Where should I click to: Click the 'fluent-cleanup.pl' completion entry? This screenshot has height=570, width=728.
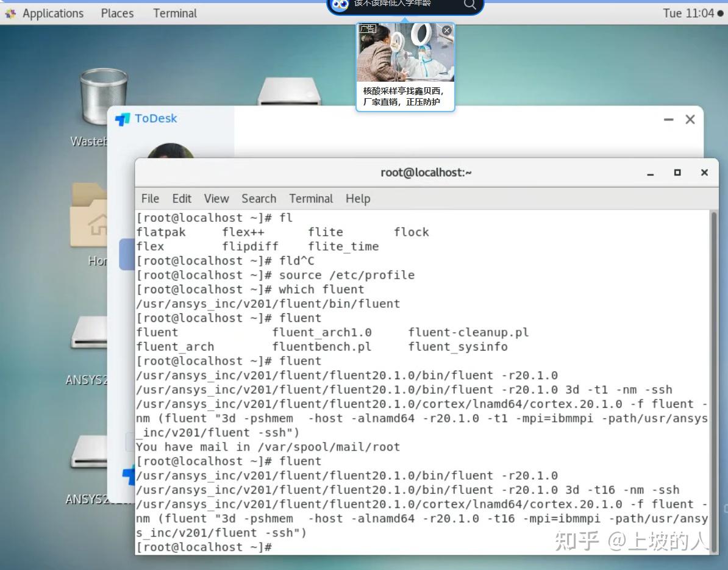click(x=468, y=332)
